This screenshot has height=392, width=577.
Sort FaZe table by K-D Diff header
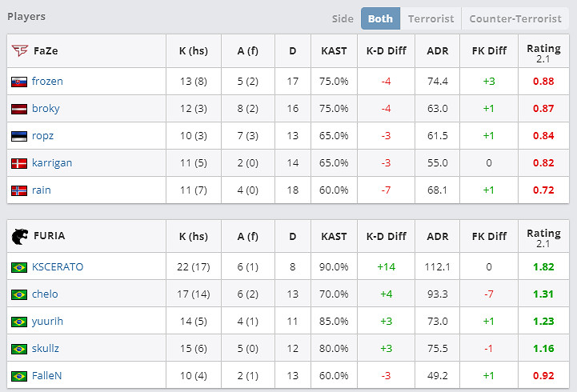tap(386, 50)
